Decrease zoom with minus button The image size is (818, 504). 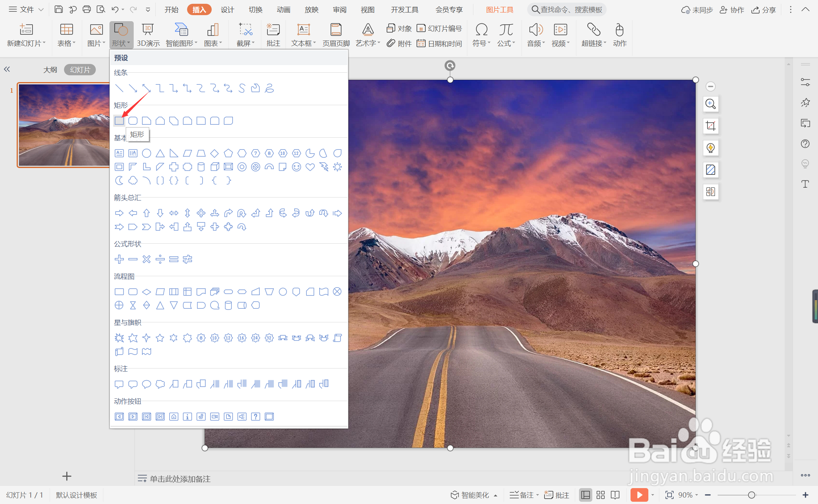(x=708, y=495)
